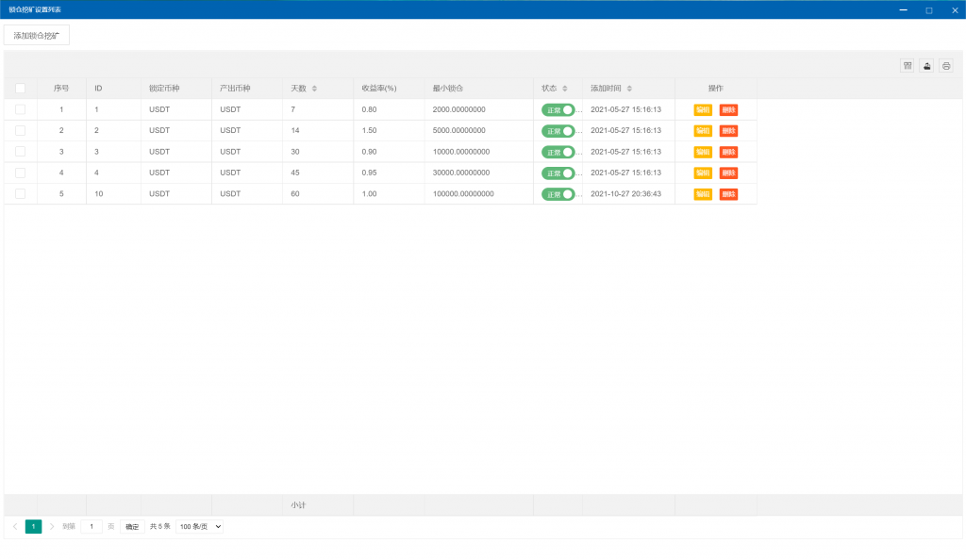Click the export table icon
The image size is (966, 560).
click(926, 66)
